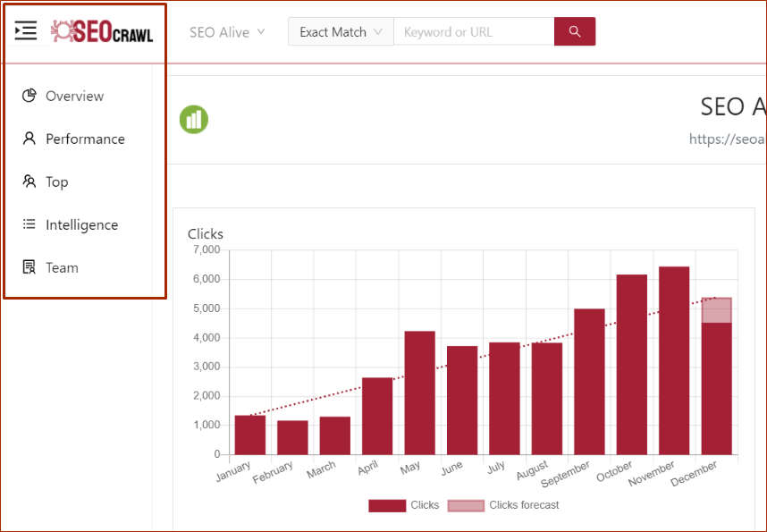767x532 pixels.
Task: Click the red Clicks color swatch
Action: point(386,505)
